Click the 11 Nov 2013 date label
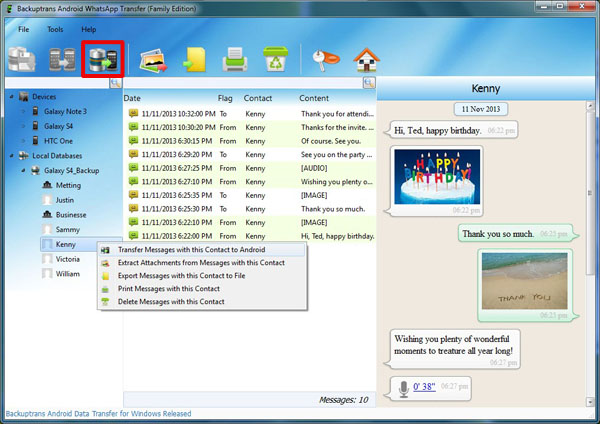600x424 pixels. (x=481, y=109)
